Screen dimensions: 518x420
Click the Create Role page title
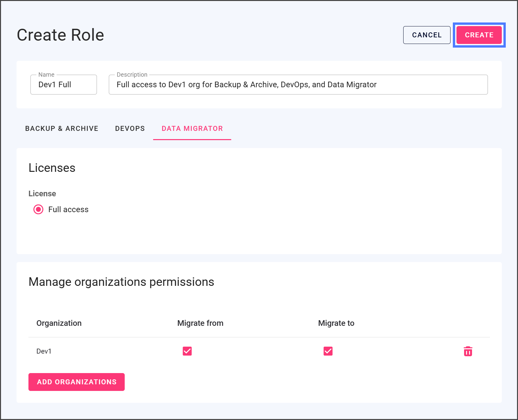click(x=61, y=35)
